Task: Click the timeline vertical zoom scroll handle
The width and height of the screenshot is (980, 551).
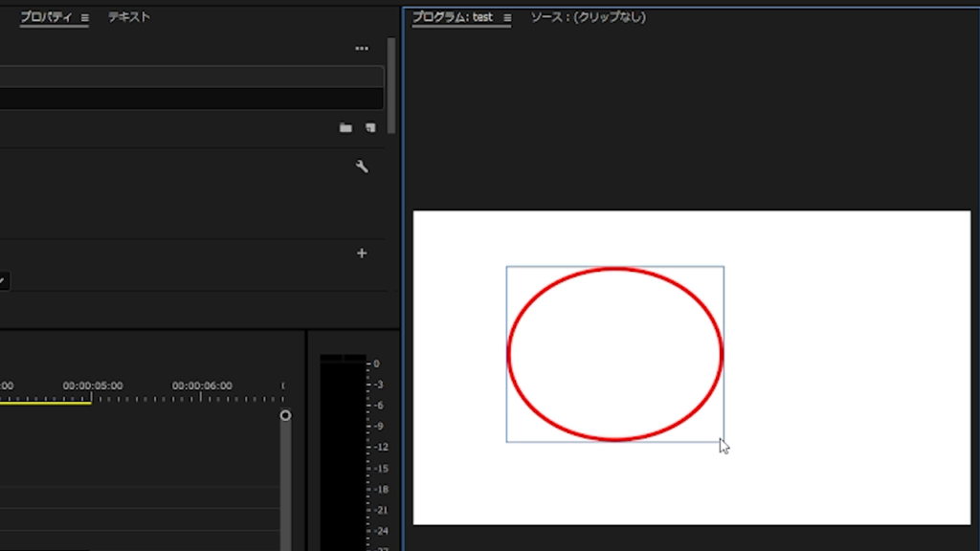Action: tap(285, 415)
